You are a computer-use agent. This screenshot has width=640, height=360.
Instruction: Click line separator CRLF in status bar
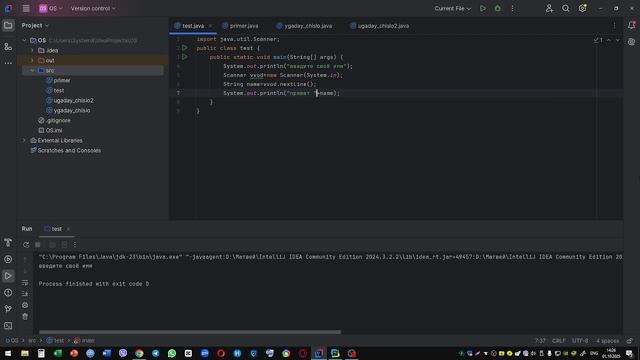[x=559, y=340]
